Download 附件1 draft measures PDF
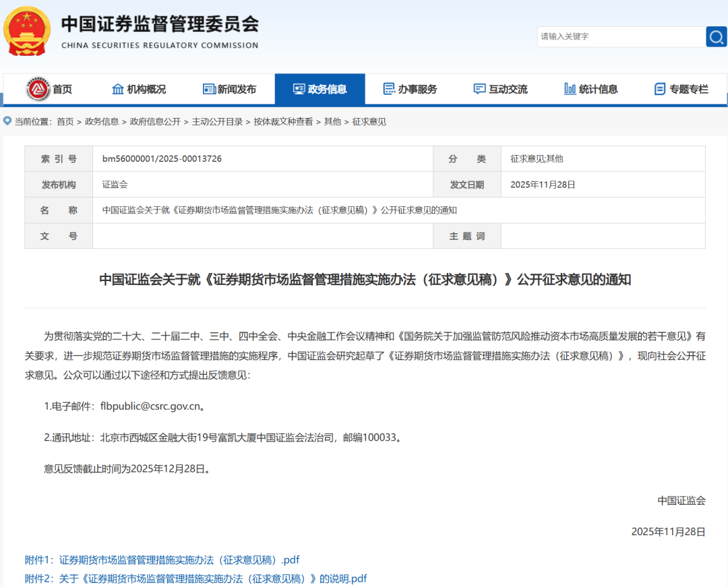728x587 pixels. (162, 560)
